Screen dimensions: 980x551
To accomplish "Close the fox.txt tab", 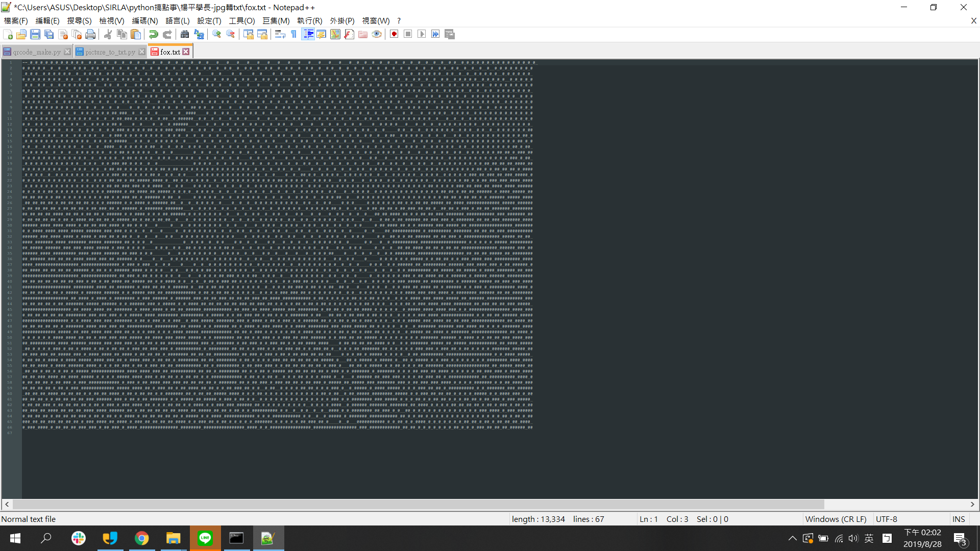I will (x=186, y=52).
